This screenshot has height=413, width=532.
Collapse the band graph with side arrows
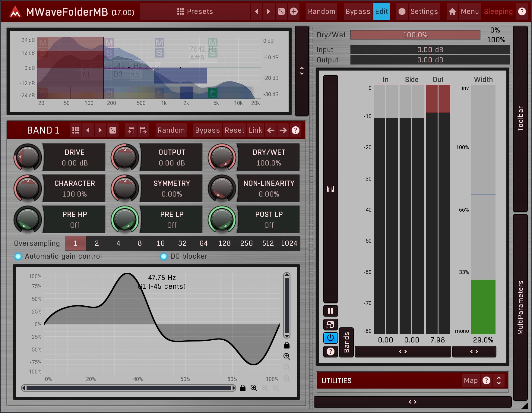pyautogui.click(x=302, y=71)
